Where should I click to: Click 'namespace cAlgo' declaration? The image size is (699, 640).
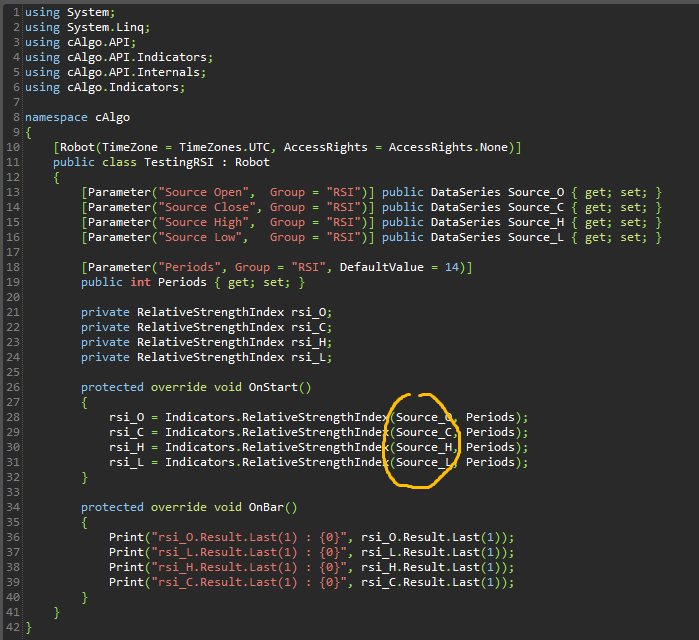(x=77, y=117)
